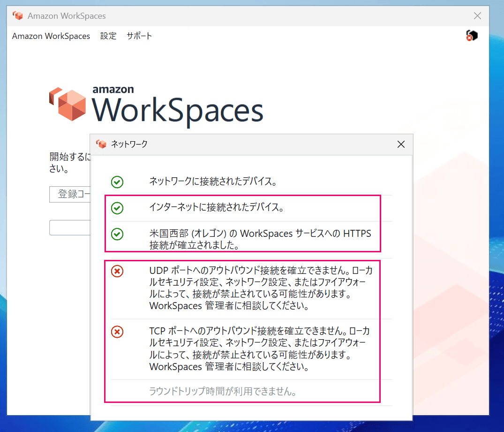Click the cube icon in ネットワーク dialog title
Screen dimensions: 504x432
pyautogui.click(x=101, y=144)
